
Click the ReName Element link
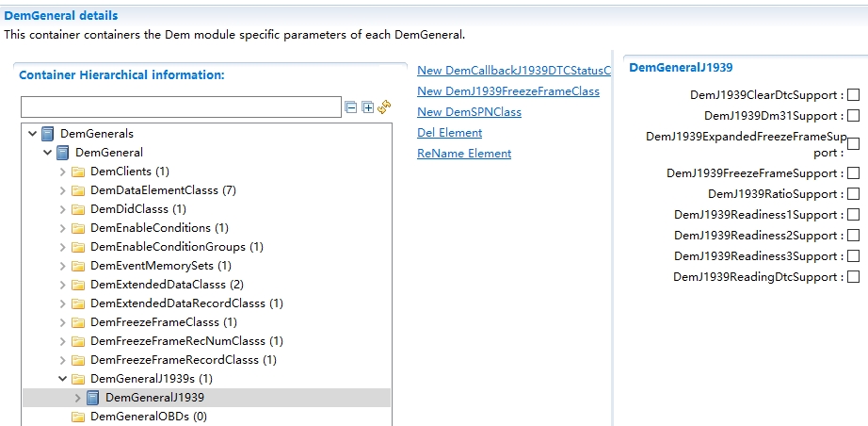click(x=464, y=154)
